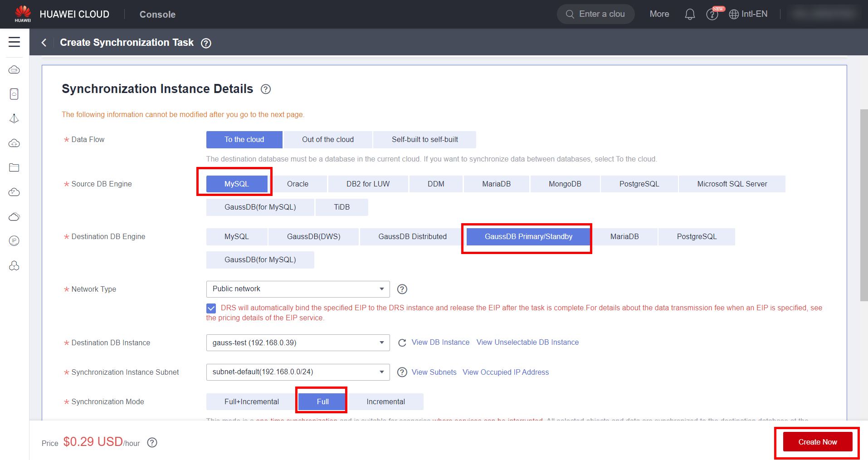The image size is (868, 460).
Task: Open the More menu in header
Action: [659, 15]
